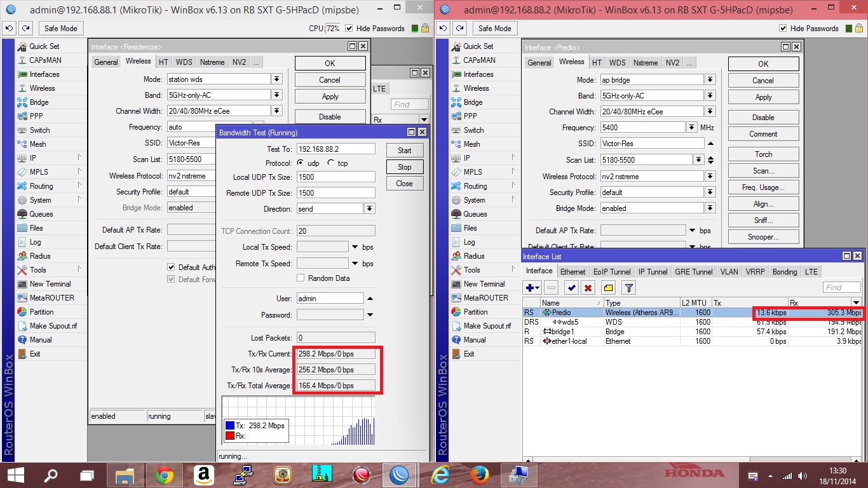This screenshot has width=868, height=488.
Task: Switch to the EoIP Tunnel tab
Action: point(612,271)
